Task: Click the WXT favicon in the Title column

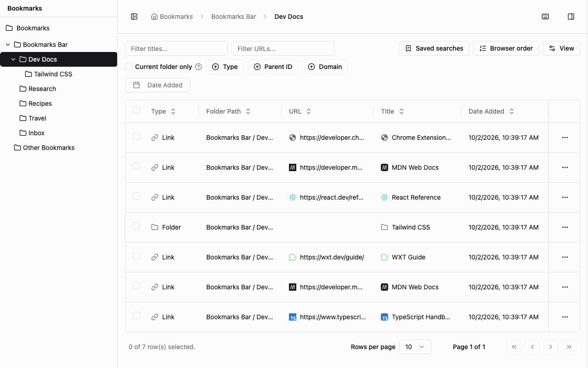Action: (x=384, y=257)
